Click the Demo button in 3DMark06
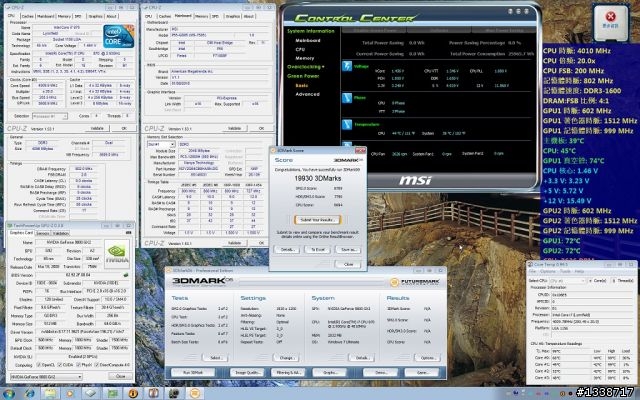 (381, 373)
